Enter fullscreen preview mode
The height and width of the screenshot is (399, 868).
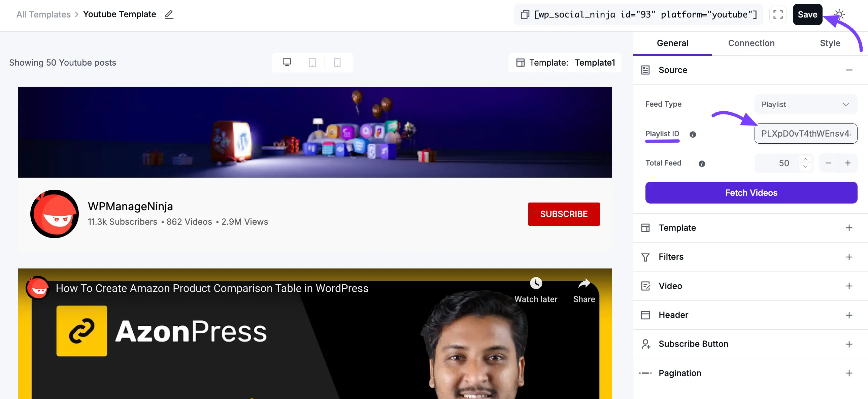778,14
